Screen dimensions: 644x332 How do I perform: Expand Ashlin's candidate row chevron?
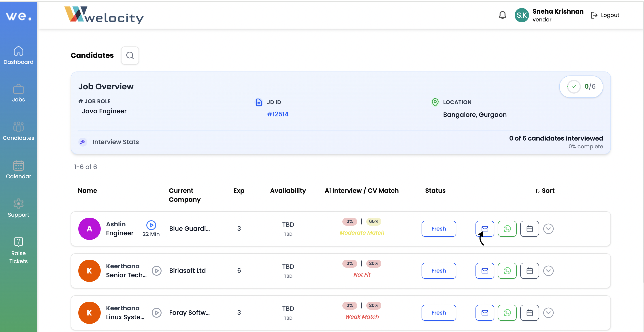pyautogui.click(x=548, y=228)
